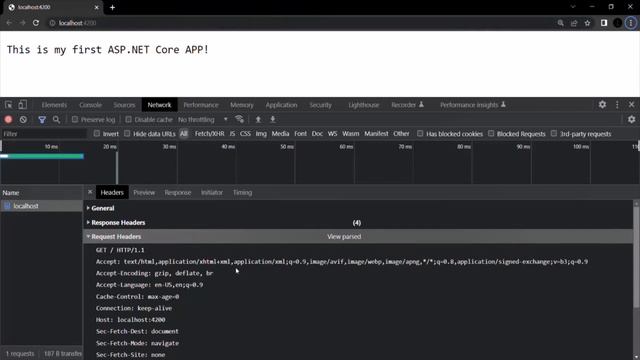
Task: Switch to request Initiator tab
Action: 212,192
